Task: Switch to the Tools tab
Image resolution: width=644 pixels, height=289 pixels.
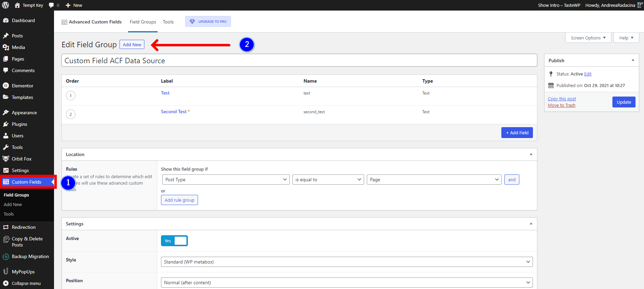Action: (x=168, y=22)
